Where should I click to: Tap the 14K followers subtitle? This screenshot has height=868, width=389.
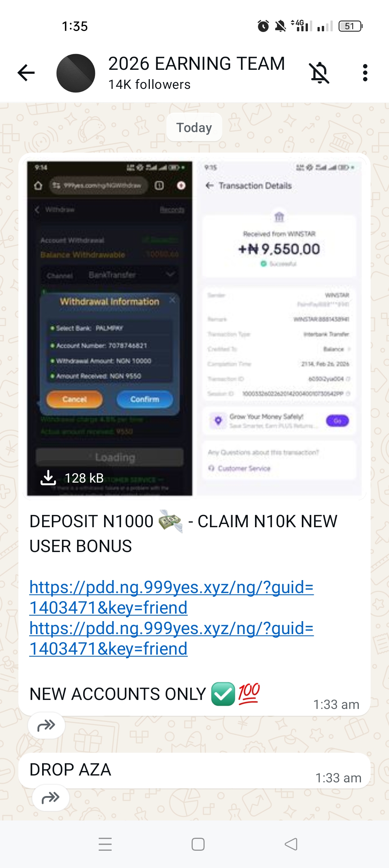tap(149, 85)
